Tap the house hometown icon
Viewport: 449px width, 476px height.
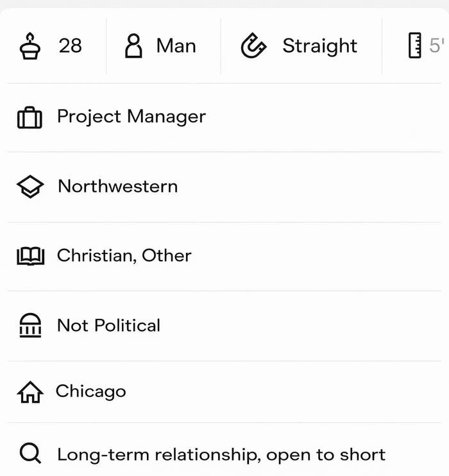tap(30, 392)
